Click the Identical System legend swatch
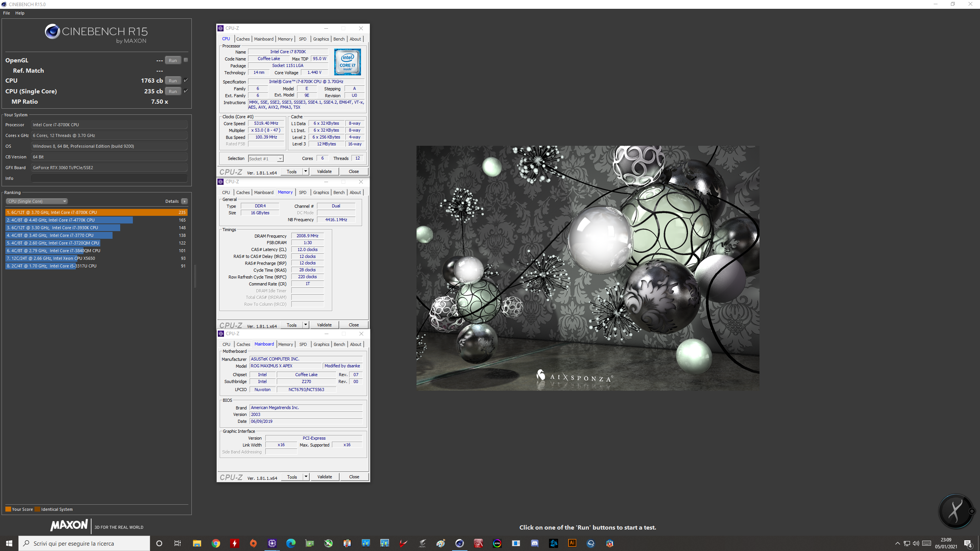Image resolution: width=980 pixels, height=551 pixels. [x=37, y=509]
